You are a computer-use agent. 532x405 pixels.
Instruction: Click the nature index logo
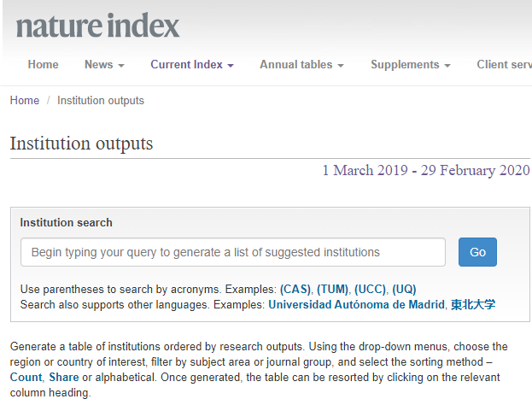(97, 25)
